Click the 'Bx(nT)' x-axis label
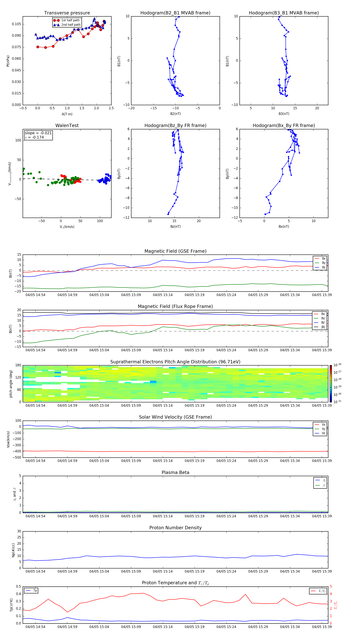Viewport: 351px width, 644px height. (284, 227)
